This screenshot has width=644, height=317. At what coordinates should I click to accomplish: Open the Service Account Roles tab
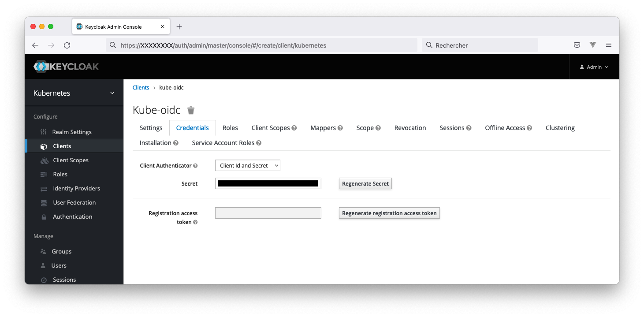(x=223, y=143)
